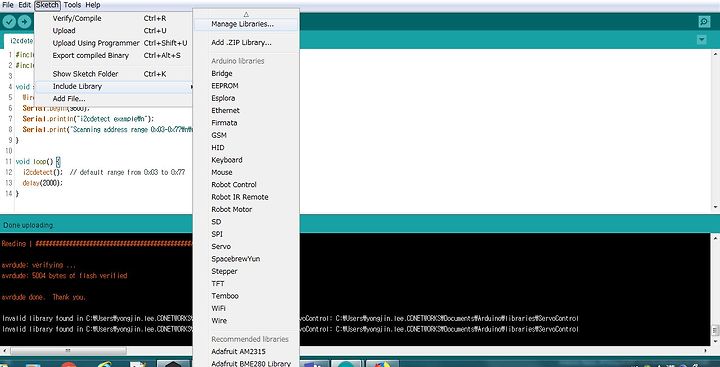720x367 pixels.
Task: Click the console scrollbar right arrow
Action: click(707, 350)
